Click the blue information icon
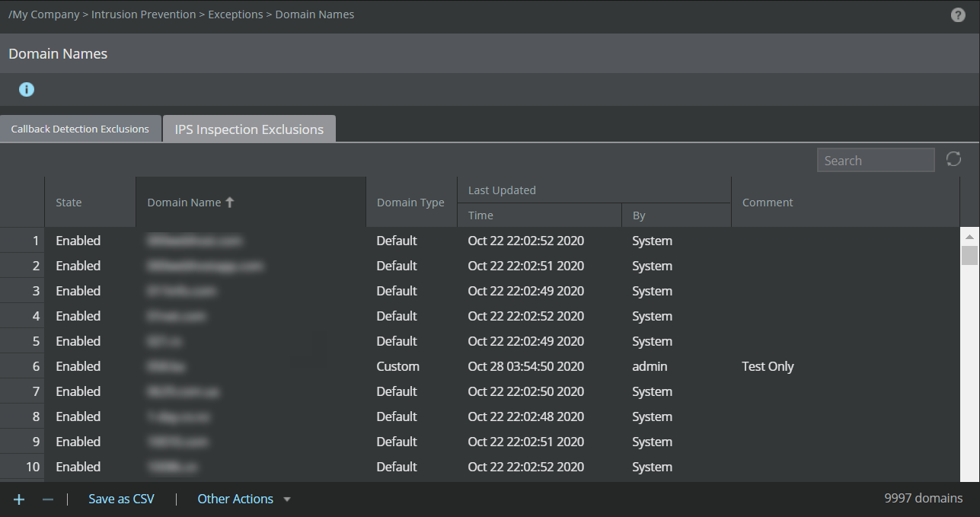 [x=27, y=90]
